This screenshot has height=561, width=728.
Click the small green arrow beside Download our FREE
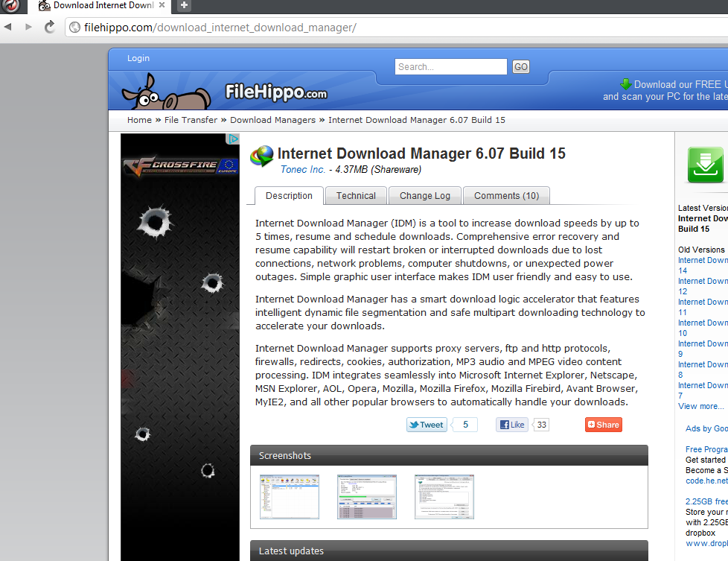pyautogui.click(x=625, y=84)
